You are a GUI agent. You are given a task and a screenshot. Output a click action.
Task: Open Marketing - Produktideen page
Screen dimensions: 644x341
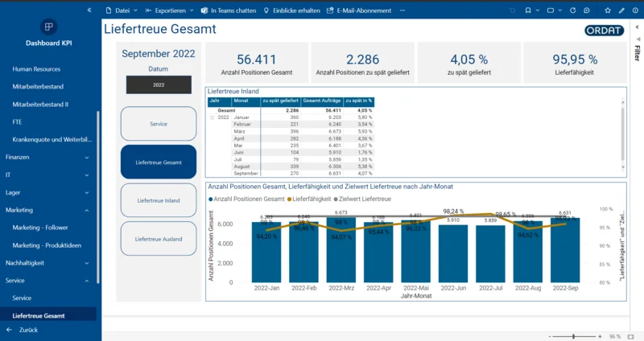47,245
